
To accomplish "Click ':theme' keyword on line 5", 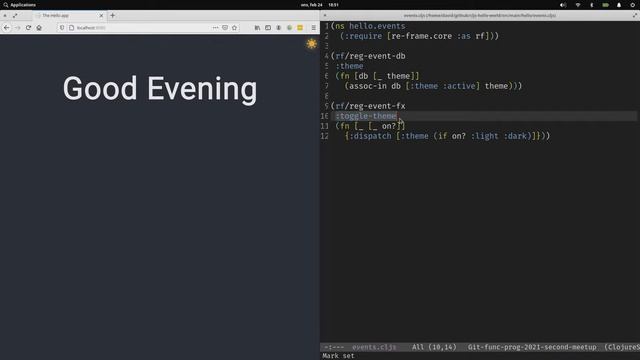I will [x=349, y=66].
